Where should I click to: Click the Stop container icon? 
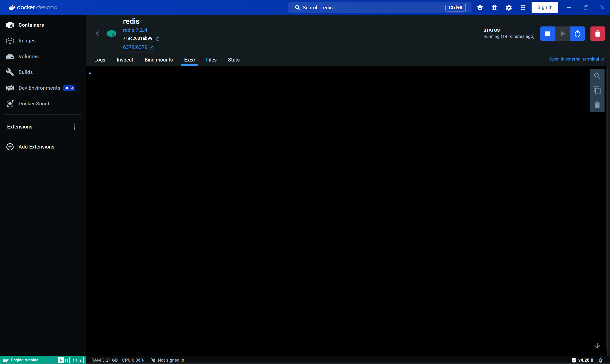tap(548, 33)
